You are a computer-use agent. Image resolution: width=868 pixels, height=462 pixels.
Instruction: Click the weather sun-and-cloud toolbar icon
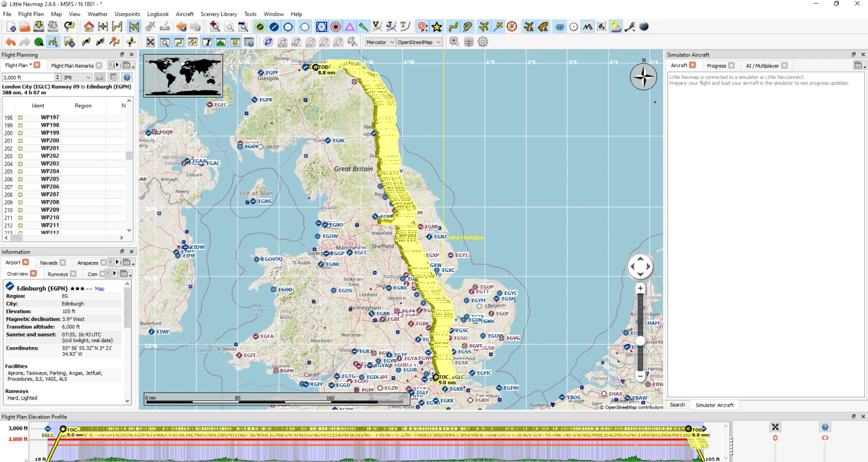pos(615,27)
